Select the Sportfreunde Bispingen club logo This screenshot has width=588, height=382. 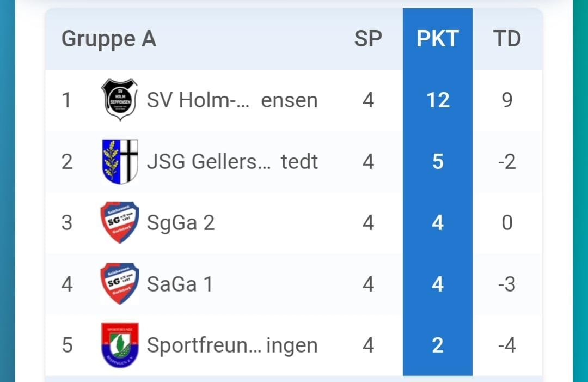(120, 345)
